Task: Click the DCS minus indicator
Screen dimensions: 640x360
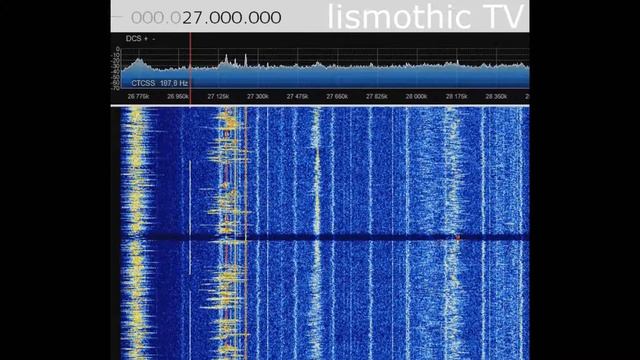Action: (153, 39)
